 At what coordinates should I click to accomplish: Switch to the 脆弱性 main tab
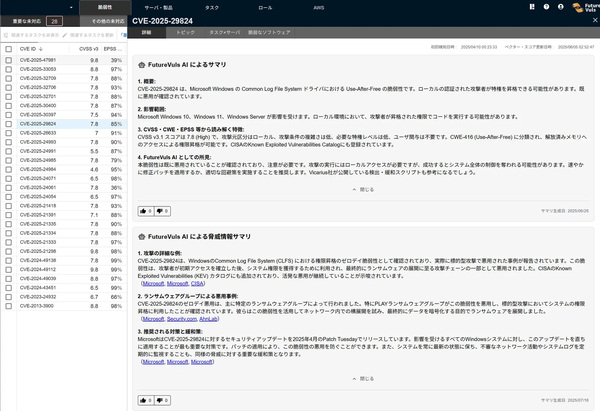coord(105,7)
